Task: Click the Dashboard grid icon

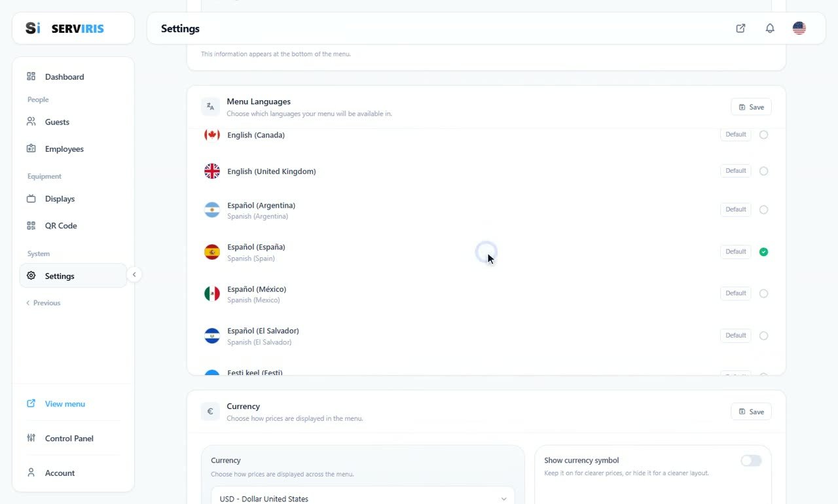Action: point(31,77)
